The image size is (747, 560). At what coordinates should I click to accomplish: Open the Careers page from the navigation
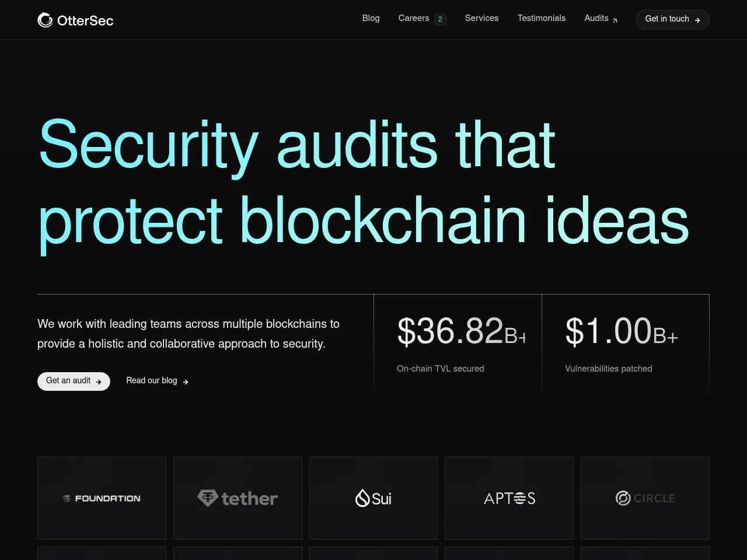click(413, 19)
